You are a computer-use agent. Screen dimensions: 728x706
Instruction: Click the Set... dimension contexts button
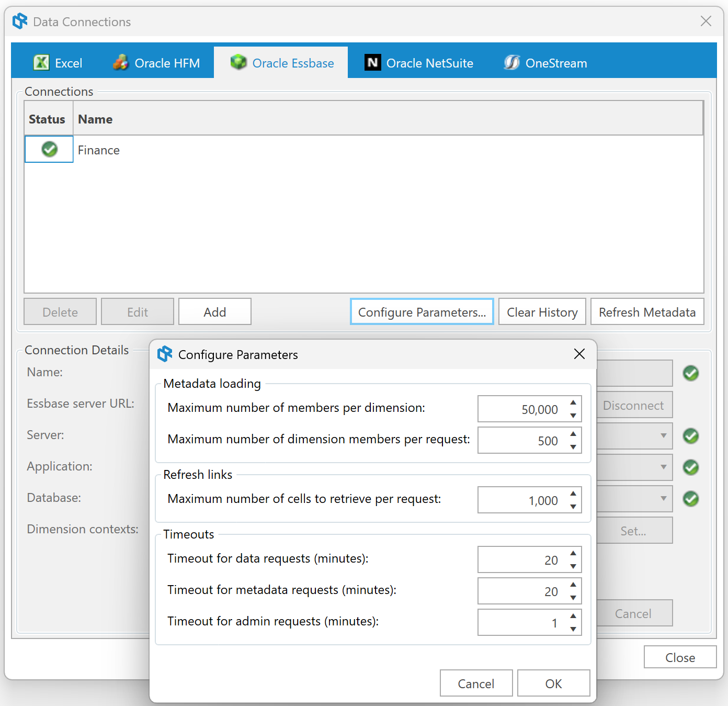pos(633,531)
